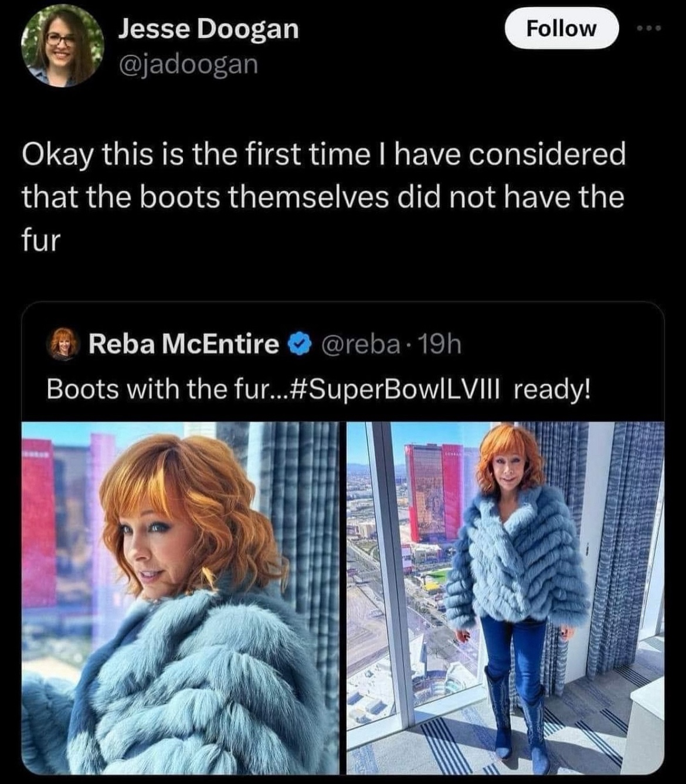Enlarge the full-body photo on the right
The height and width of the screenshot is (784, 686).
(505, 597)
